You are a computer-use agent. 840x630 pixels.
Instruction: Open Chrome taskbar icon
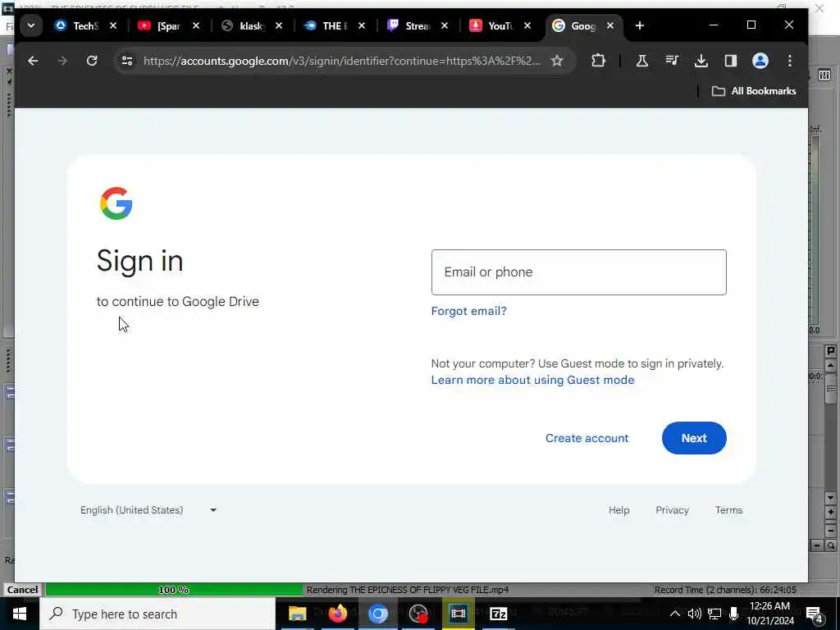377,614
